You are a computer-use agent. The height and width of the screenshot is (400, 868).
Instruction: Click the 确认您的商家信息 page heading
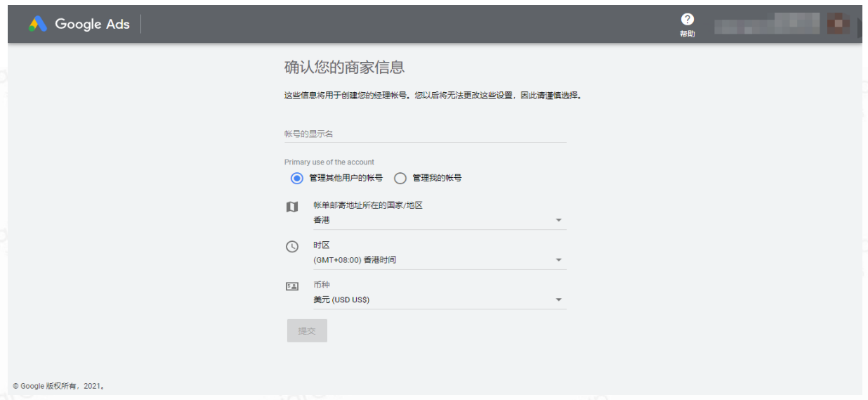click(x=344, y=67)
